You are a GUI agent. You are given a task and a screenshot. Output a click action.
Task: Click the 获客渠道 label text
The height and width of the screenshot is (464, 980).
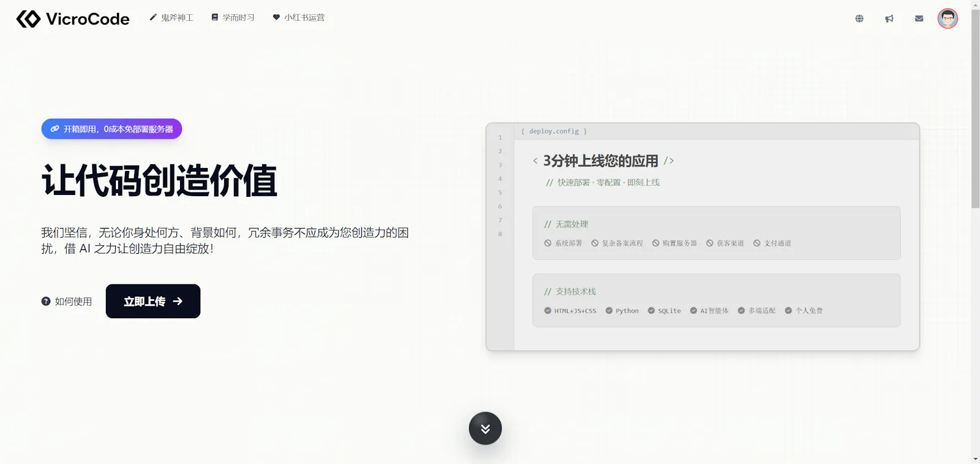pos(730,243)
